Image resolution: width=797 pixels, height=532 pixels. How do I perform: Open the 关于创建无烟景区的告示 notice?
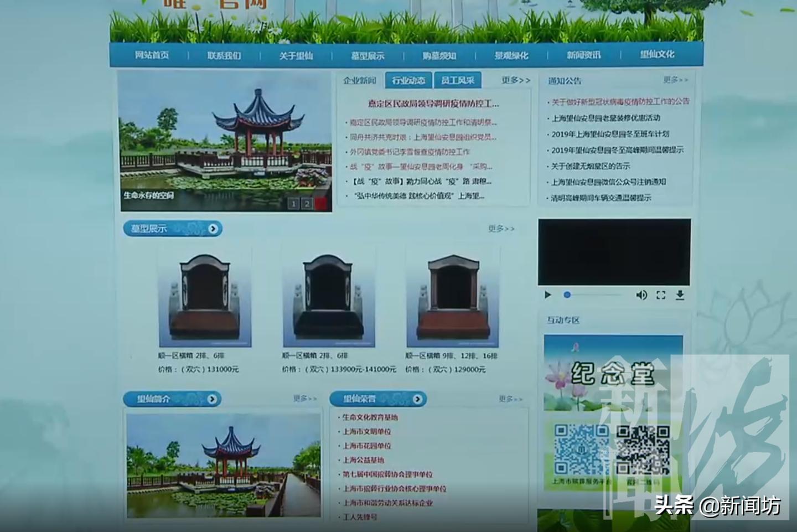click(589, 165)
